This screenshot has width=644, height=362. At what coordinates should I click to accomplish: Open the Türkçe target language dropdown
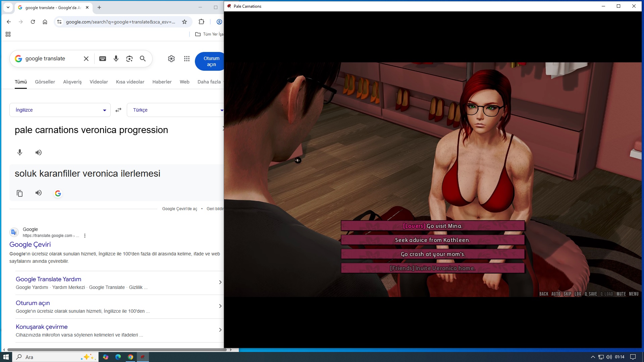[174, 110]
